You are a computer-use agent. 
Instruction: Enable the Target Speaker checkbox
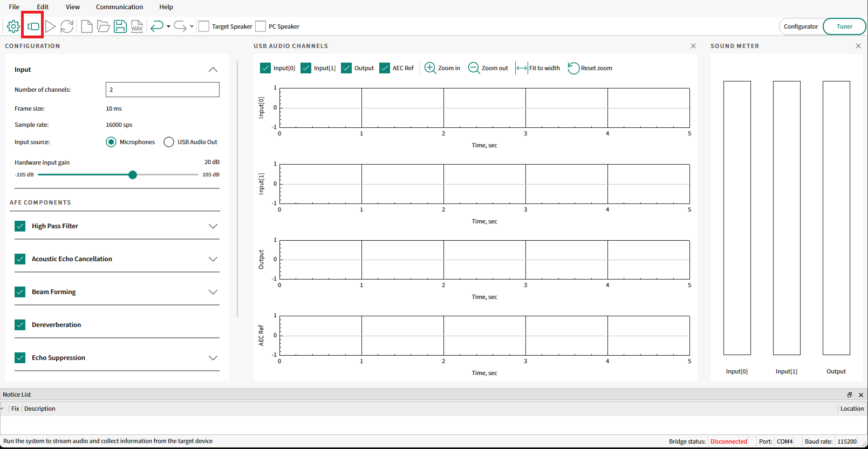204,26
